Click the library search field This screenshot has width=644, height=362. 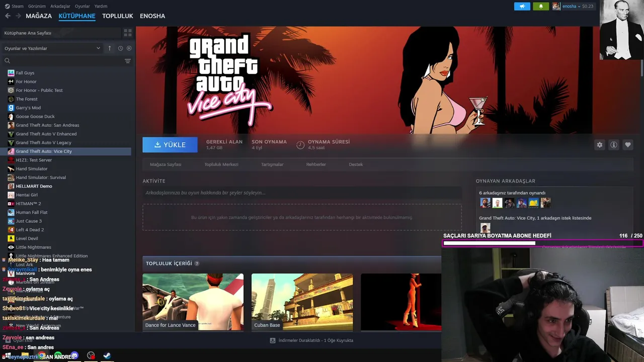click(63, 61)
